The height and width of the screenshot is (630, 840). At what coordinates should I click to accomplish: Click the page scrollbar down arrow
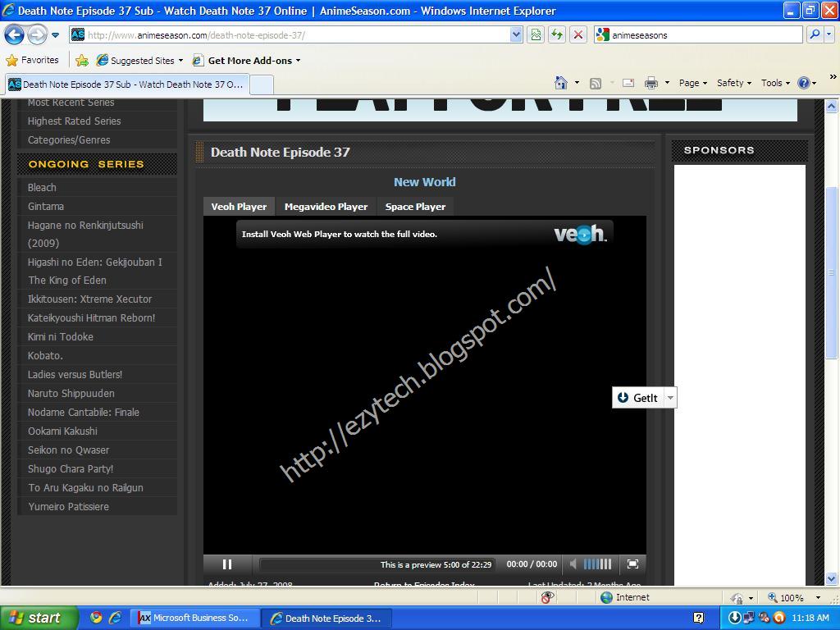pyautogui.click(x=832, y=578)
